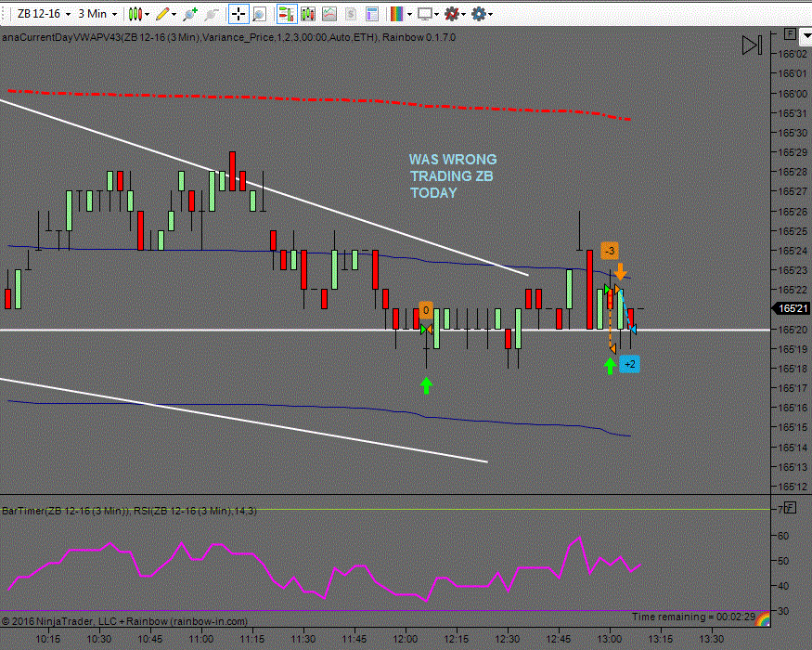The height and width of the screenshot is (650, 812).
Task: Open the Indicators chart icon
Action: (x=329, y=14)
